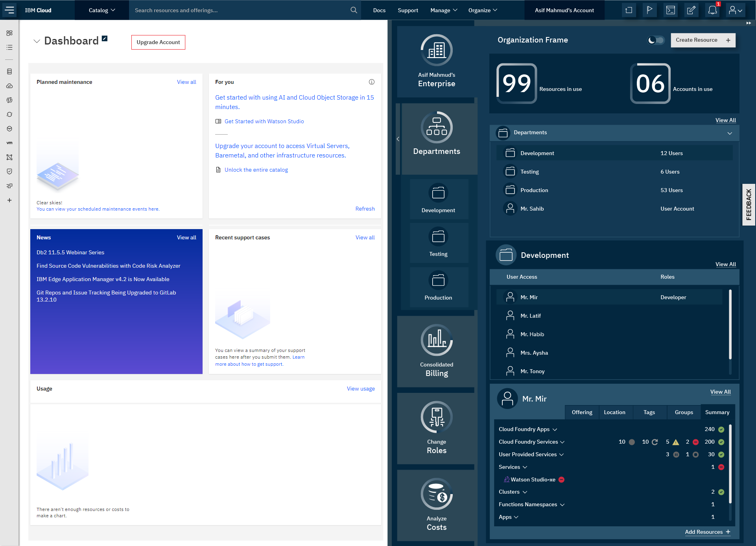756x546 pixels.
Task: Click the search resources input field
Action: pos(240,10)
